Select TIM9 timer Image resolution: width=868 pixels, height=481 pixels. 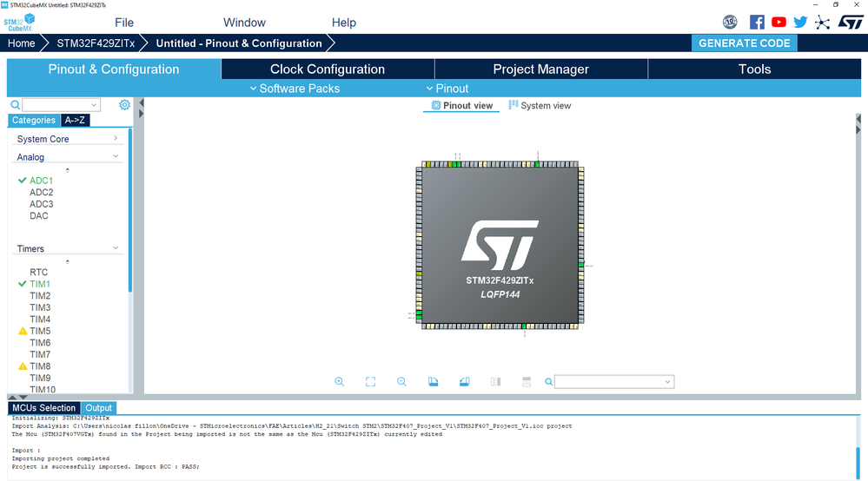(x=40, y=379)
